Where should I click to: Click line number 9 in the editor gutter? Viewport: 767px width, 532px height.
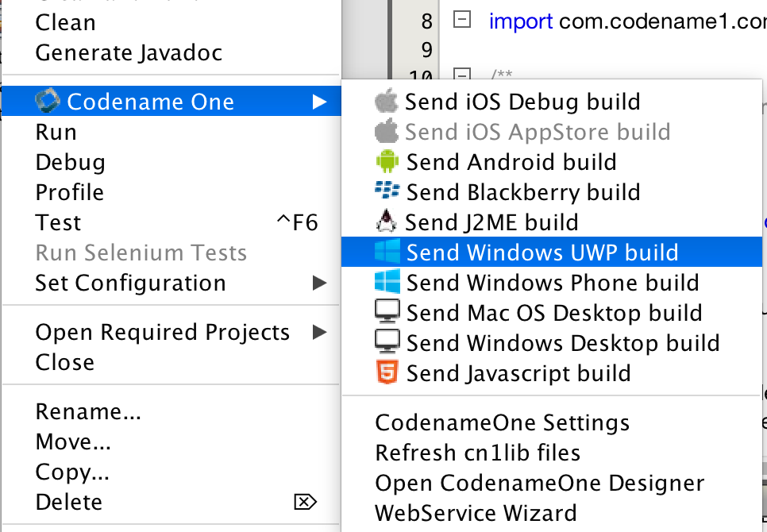(x=426, y=50)
